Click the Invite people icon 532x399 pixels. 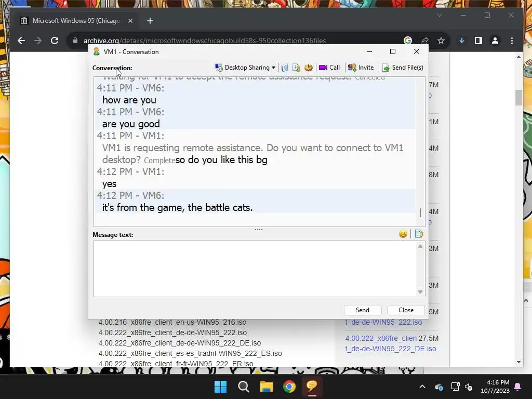[x=352, y=68]
